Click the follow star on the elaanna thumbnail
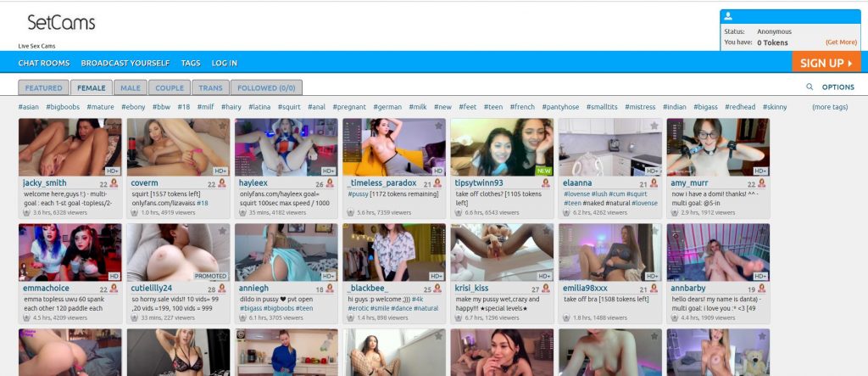This screenshot has width=868, height=376. click(x=655, y=126)
